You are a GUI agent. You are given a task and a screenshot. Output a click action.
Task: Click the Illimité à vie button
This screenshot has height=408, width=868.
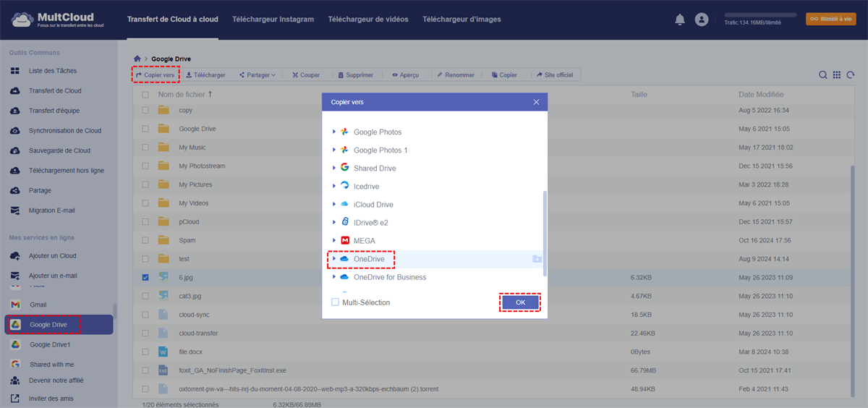click(830, 19)
